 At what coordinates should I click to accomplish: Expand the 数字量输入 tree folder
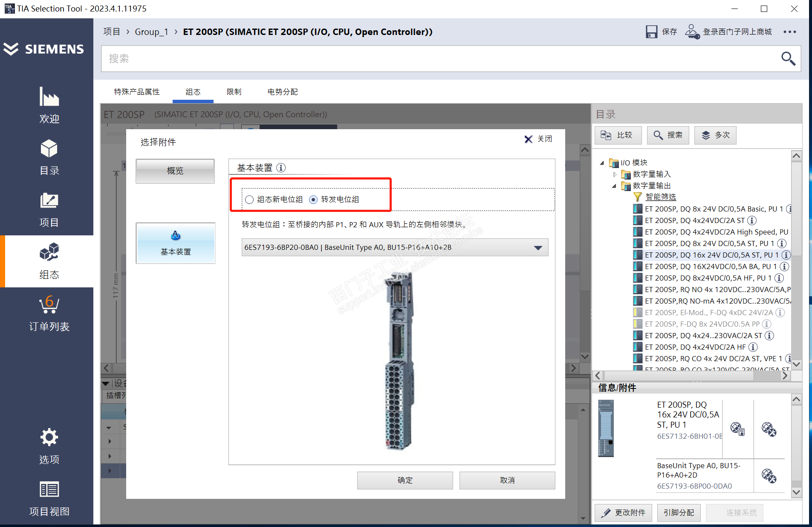[x=615, y=174]
